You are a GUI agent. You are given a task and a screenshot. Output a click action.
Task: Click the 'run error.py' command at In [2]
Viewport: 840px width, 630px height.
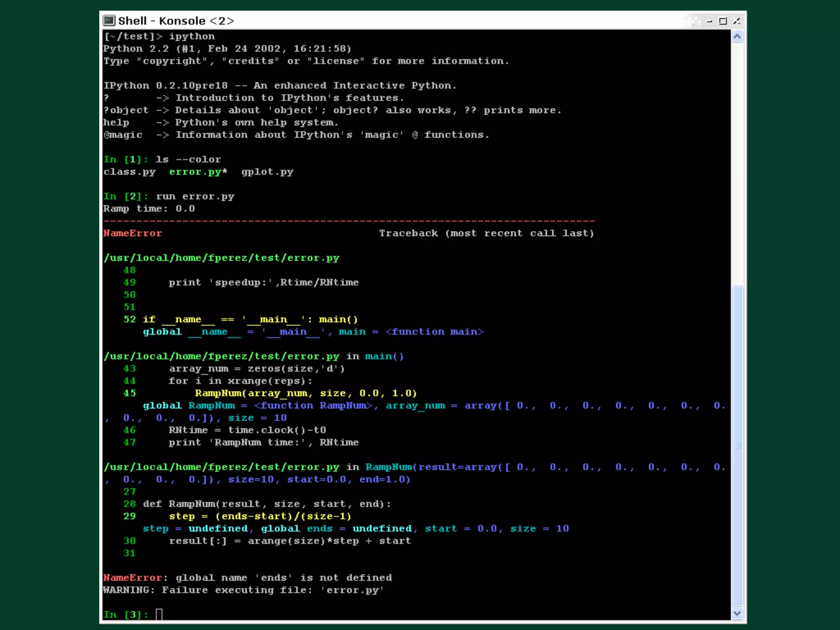(x=195, y=196)
